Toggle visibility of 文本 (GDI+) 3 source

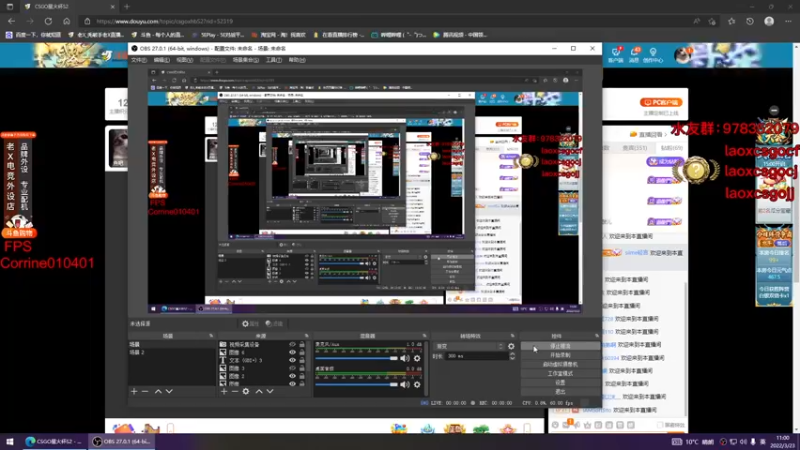[292, 360]
